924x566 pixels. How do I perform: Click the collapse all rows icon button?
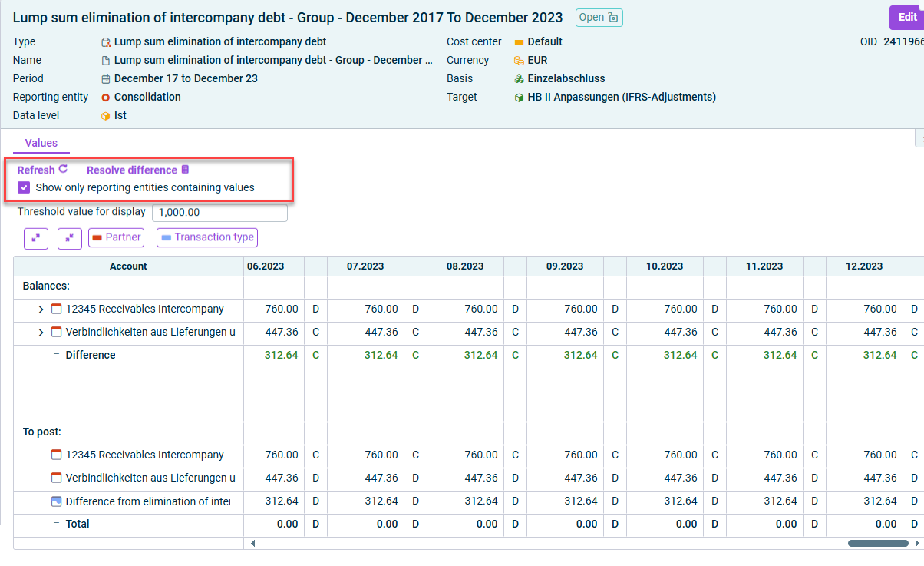pos(69,238)
